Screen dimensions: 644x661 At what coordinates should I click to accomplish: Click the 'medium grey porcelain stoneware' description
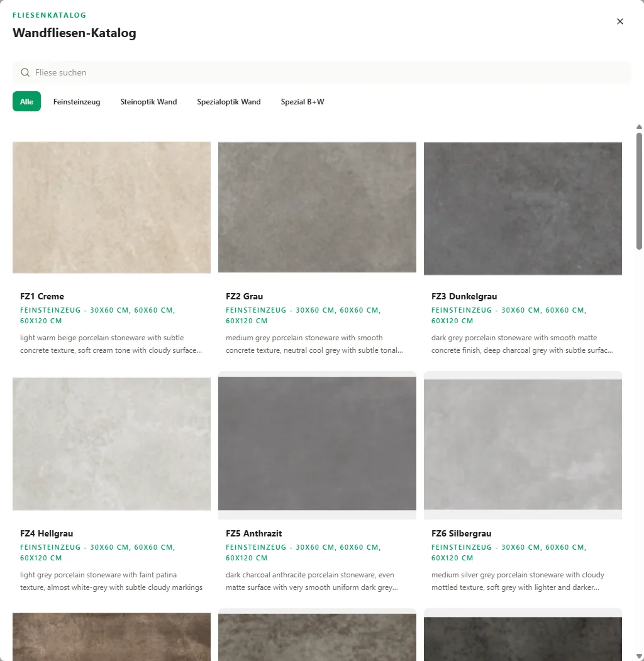click(x=314, y=344)
